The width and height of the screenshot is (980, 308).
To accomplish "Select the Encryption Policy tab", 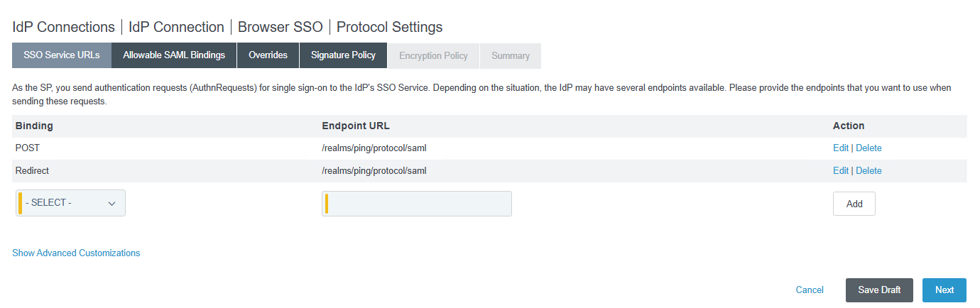I will 433,55.
